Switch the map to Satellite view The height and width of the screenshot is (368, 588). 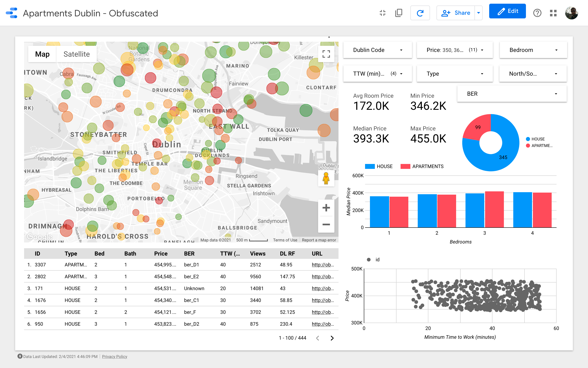point(77,54)
